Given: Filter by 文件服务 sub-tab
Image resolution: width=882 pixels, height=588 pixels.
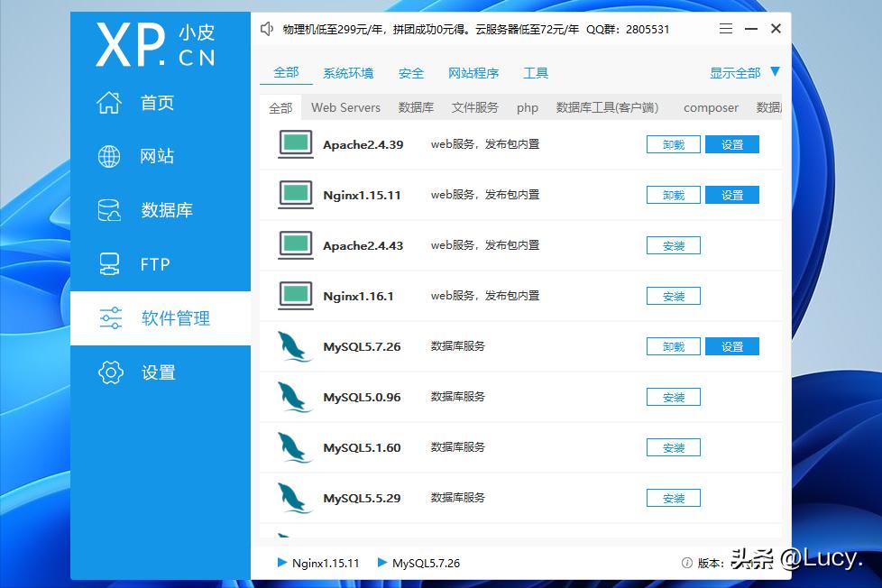Looking at the screenshot, I should 475,107.
